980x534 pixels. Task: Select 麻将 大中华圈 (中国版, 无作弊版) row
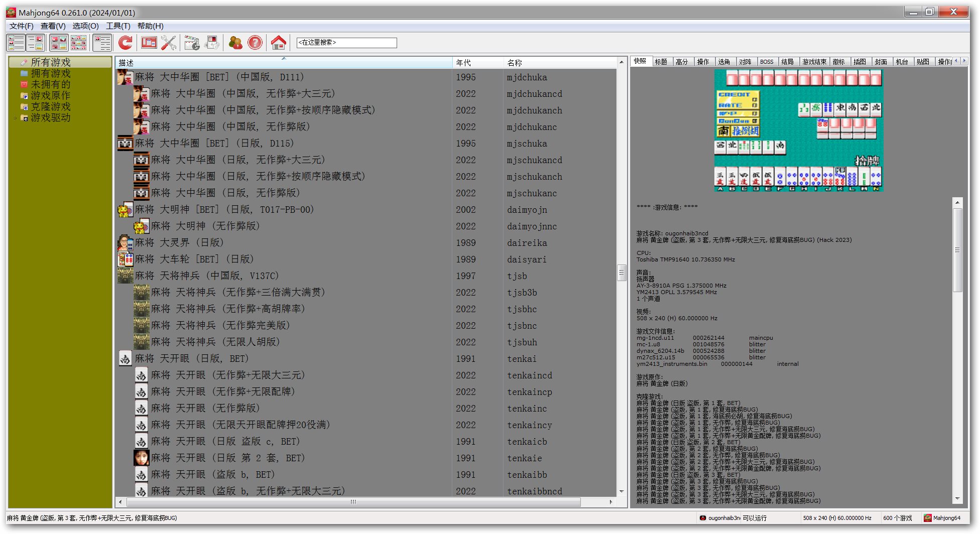pyautogui.click(x=366, y=127)
